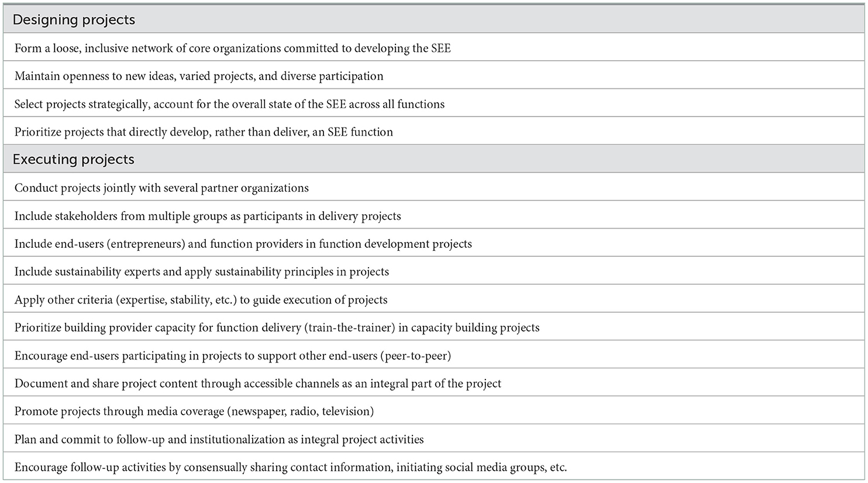The image size is (868, 483).
Task: Click the "Designing projects" section header
Action: (x=74, y=20)
